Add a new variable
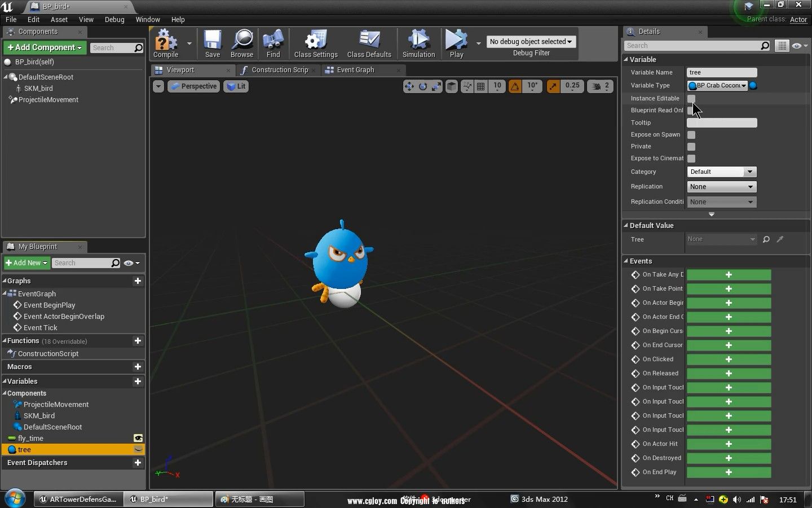Image resolution: width=812 pixels, height=508 pixels. pyautogui.click(x=138, y=382)
